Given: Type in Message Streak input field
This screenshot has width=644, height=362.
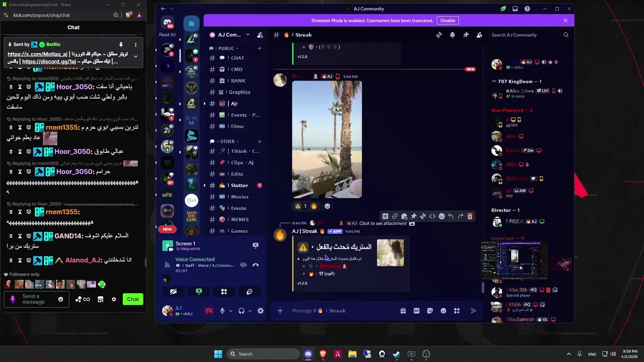Looking at the screenshot, I should (342, 311).
